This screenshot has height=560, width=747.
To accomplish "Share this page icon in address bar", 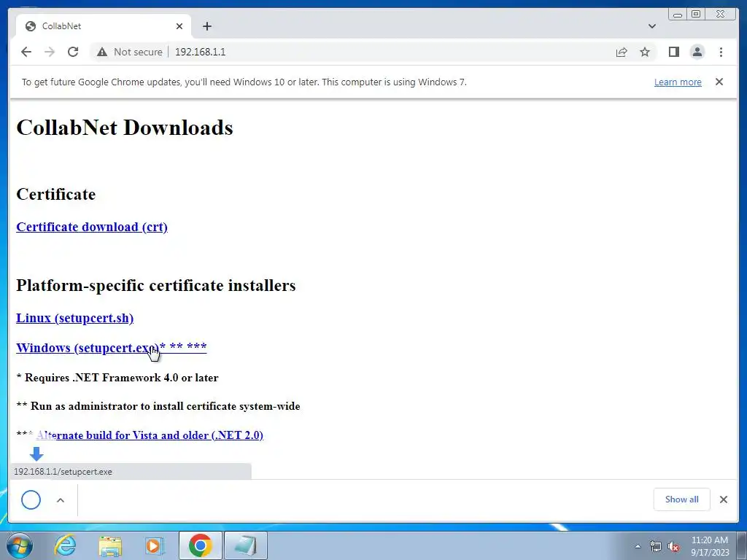I will pyautogui.click(x=622, y=52).
